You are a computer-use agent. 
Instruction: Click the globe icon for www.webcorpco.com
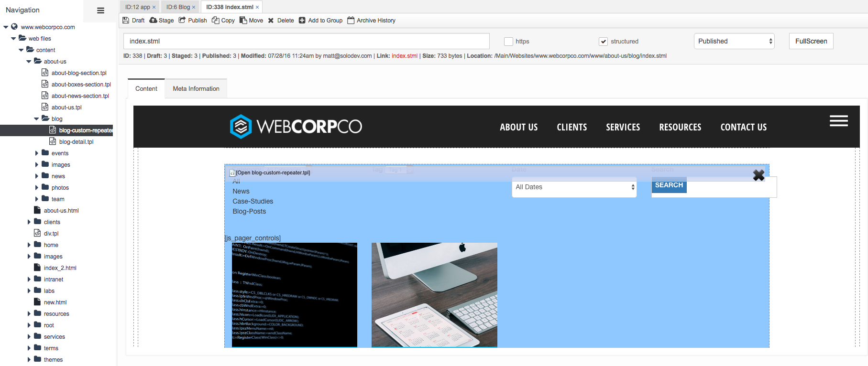pos(14,27)
